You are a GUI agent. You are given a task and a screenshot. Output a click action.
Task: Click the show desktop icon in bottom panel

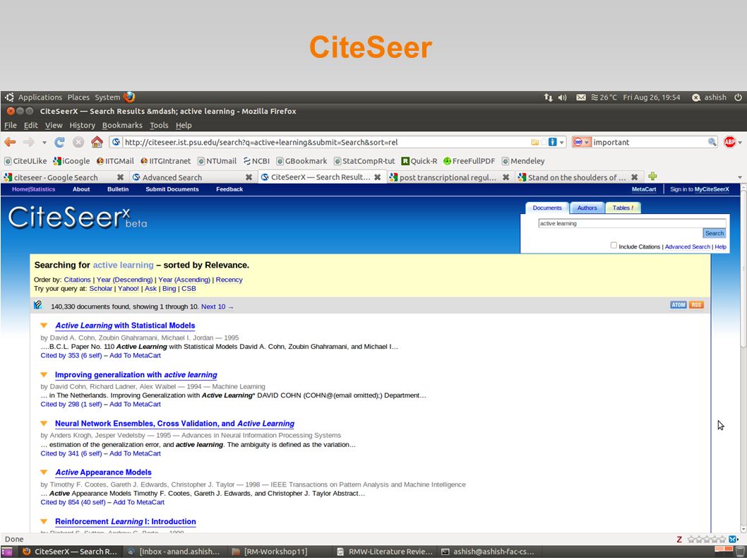pos(6,552)
